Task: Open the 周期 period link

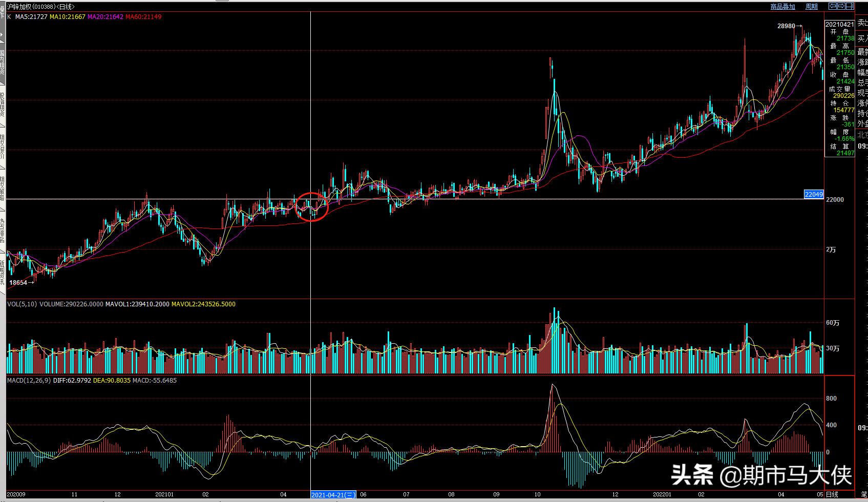Action: tap(812, 7)
